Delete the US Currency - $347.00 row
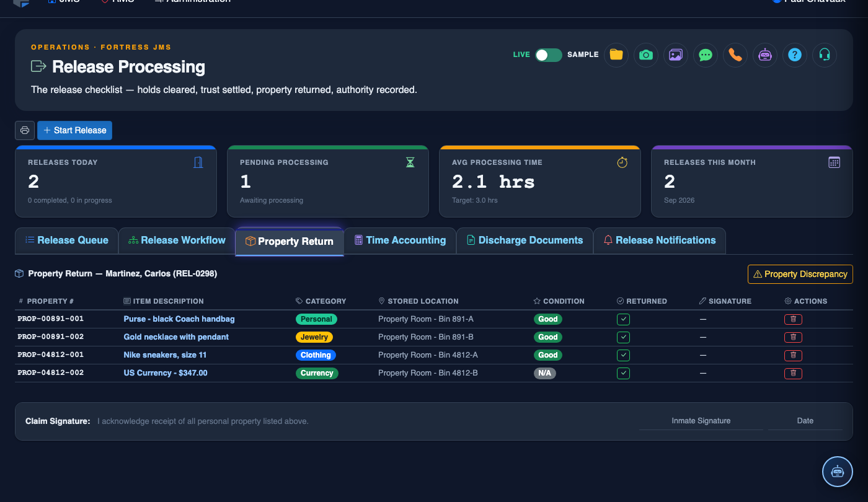This screenshot has height=502, width=868. click(x=793, y=373)
